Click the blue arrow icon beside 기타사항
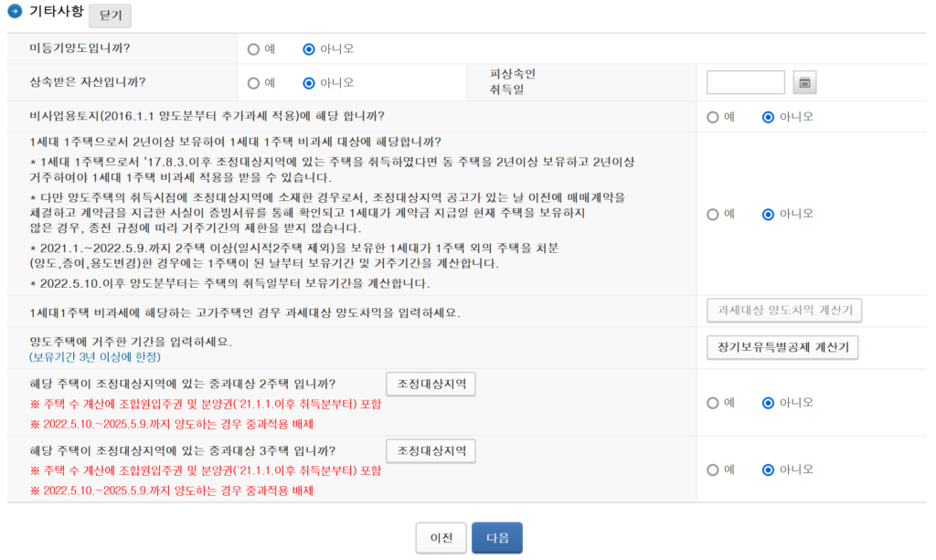 15,11
